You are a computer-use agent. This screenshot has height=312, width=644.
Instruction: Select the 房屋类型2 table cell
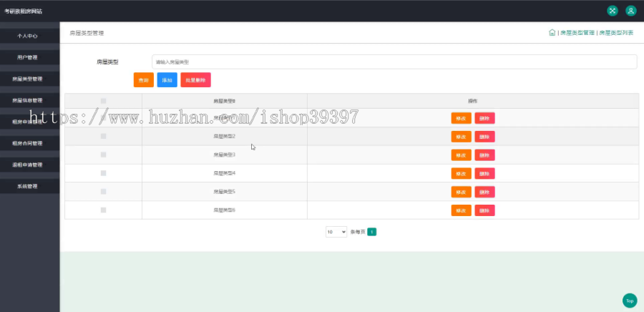point(224,136)
